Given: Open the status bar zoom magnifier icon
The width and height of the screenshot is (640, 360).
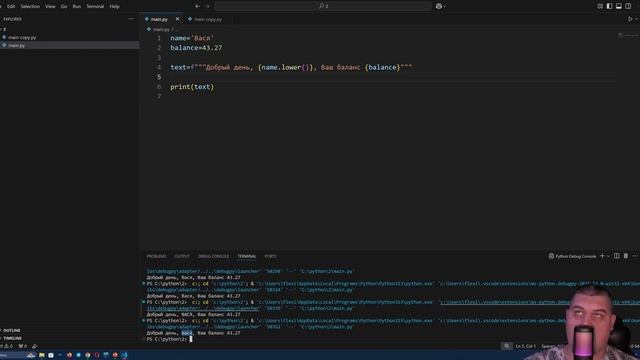Looking at the screenshot, I should (x=507, y=346).
